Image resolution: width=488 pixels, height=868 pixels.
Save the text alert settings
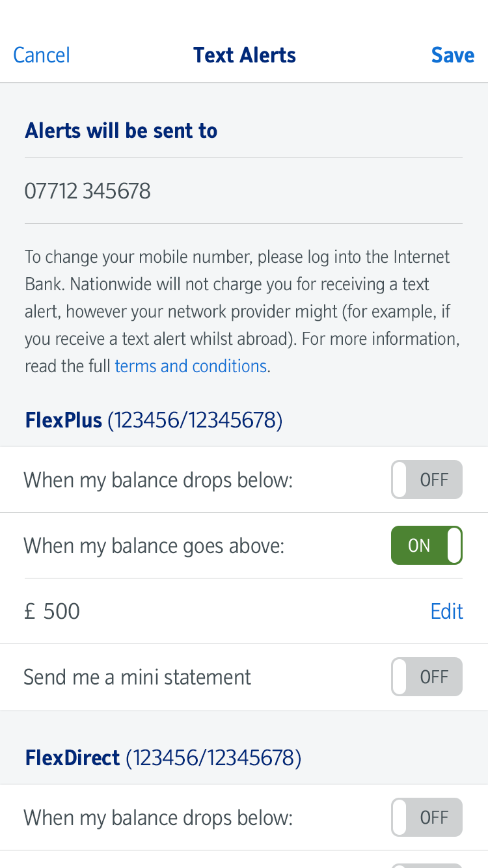click(452, 55)
